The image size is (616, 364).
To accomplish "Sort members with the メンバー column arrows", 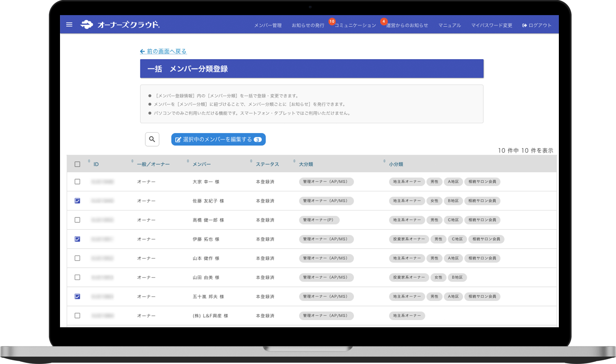I will [188, 161].
